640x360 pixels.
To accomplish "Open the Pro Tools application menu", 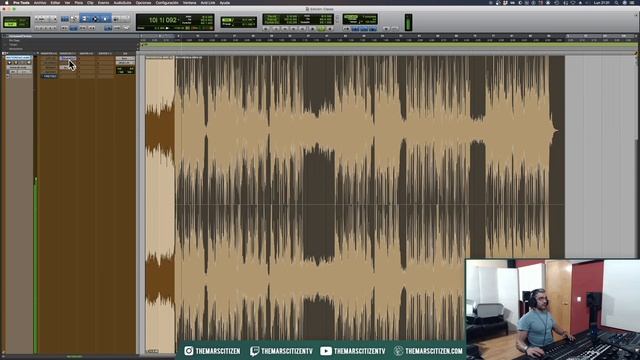I will (x=21, y=2).
